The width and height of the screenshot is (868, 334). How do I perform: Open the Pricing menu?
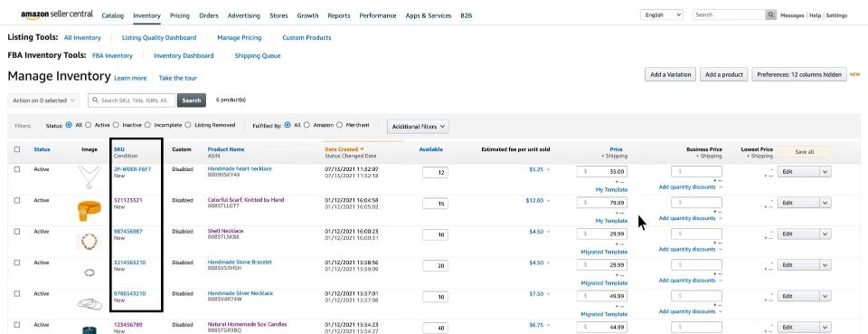click(x=180, y=16)
